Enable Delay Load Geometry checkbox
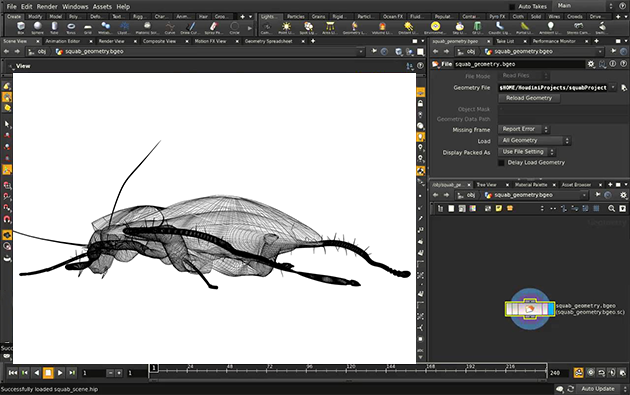Image resolution: width=630 pixels, height=395 pixels. (x=501, y=163)
